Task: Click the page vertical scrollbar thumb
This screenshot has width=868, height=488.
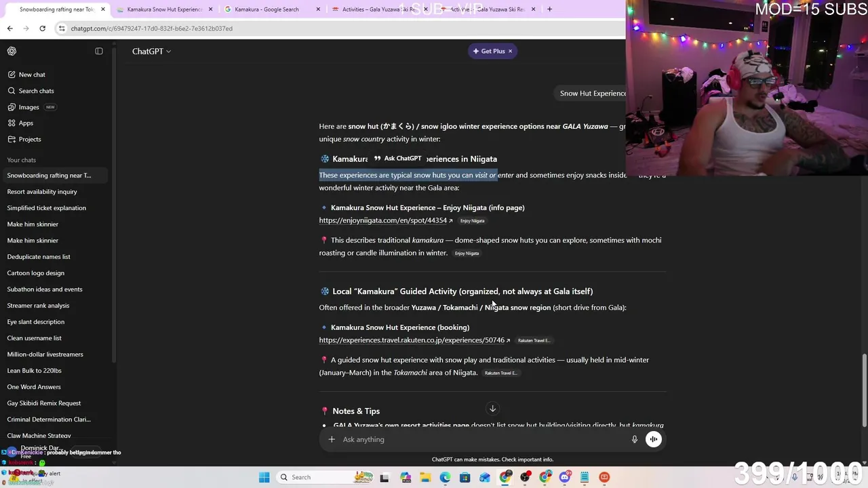Action: tap(864, 390)
